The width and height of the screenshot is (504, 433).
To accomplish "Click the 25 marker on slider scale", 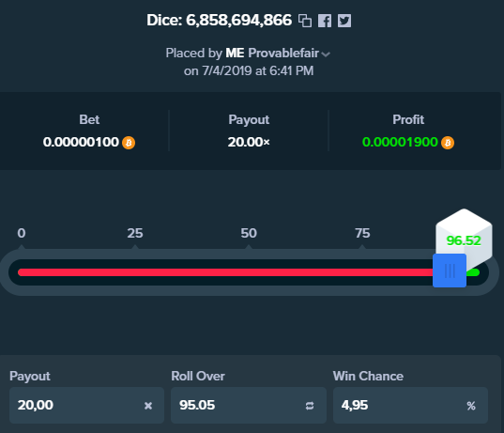I will (135, 233).
